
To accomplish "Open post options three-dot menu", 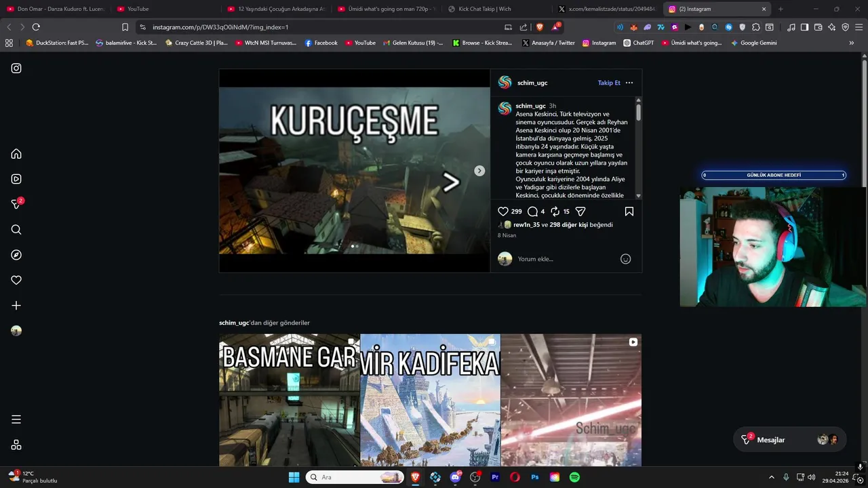I will click(629, 83).
